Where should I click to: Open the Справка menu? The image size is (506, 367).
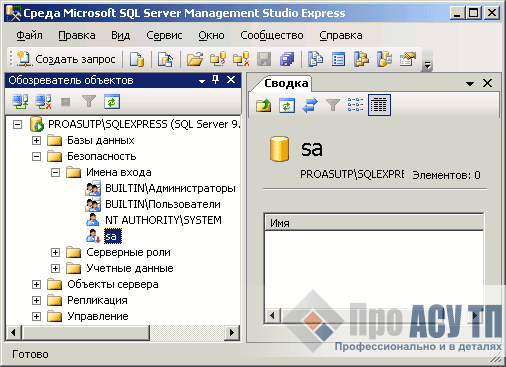pyautogui.click(x=341, y=35)
